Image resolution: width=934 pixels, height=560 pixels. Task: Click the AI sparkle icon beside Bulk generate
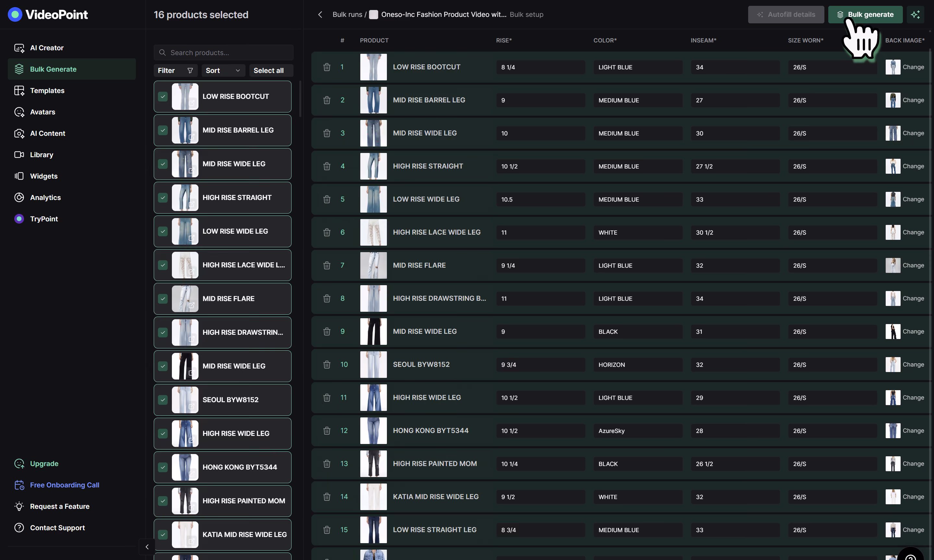pos(916,14)
